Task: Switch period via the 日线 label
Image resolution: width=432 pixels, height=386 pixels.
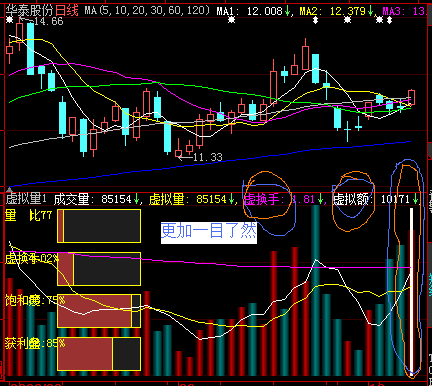Action: pyautogui.click(x=67, y=11)
